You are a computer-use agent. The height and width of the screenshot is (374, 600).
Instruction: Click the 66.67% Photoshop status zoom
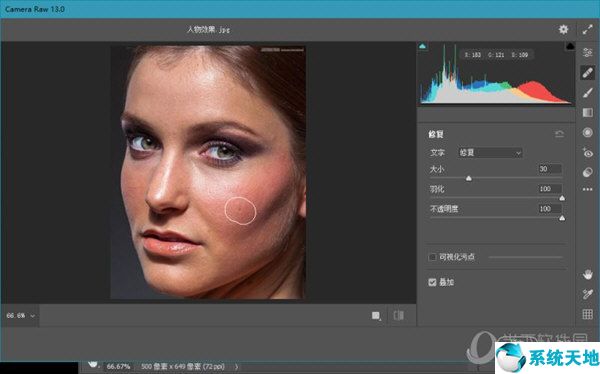tap(118, 366)
